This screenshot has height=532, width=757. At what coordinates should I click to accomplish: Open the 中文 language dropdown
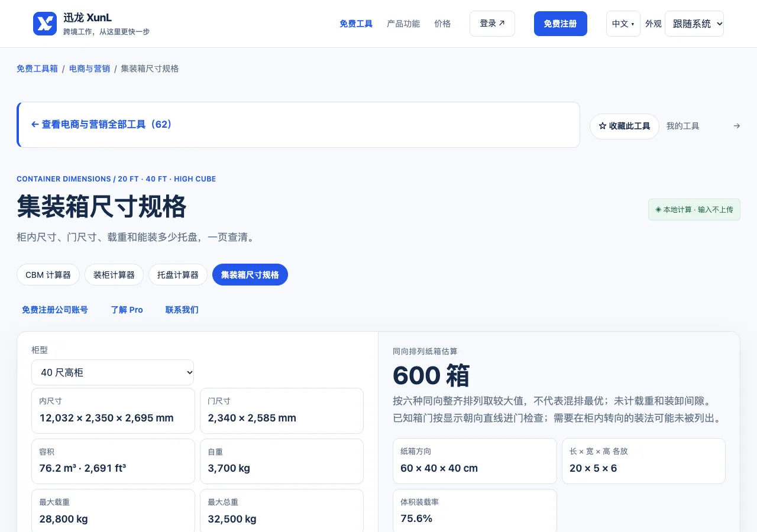[x=623, y=24]
